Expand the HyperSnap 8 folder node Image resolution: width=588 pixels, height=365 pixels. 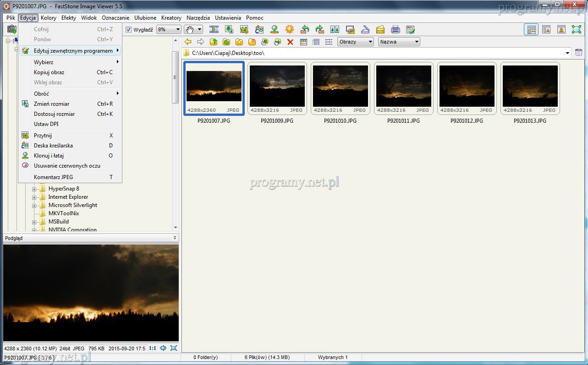pos(34,189)
